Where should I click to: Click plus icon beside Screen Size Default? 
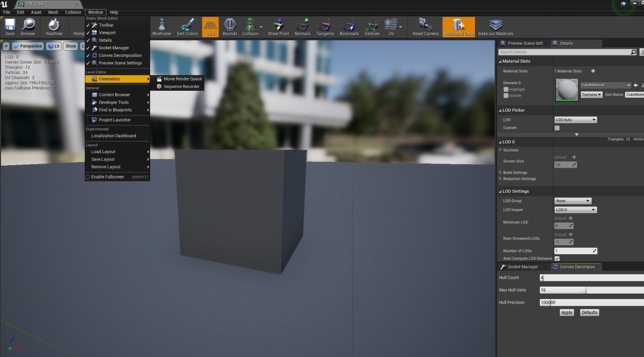coord(574,157)
